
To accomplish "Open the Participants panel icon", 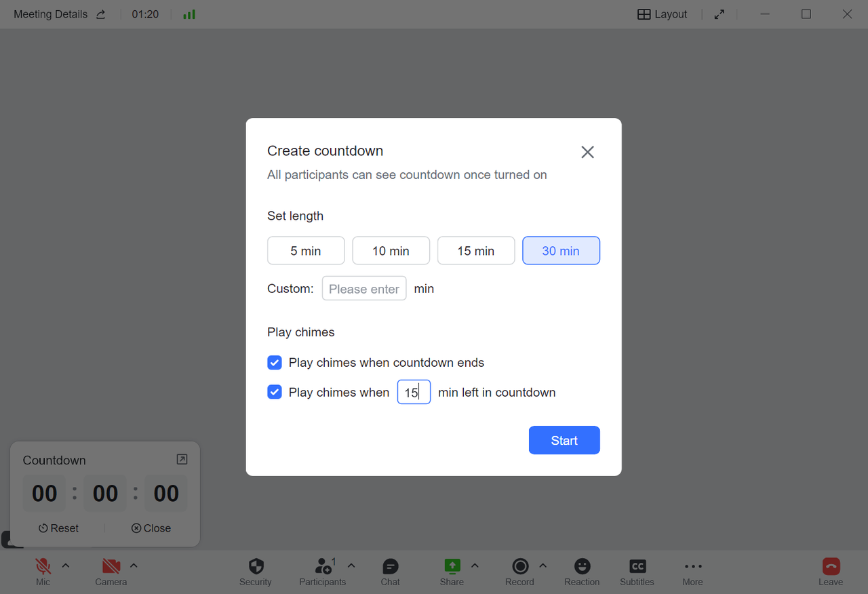I will [x=323, y=566].
